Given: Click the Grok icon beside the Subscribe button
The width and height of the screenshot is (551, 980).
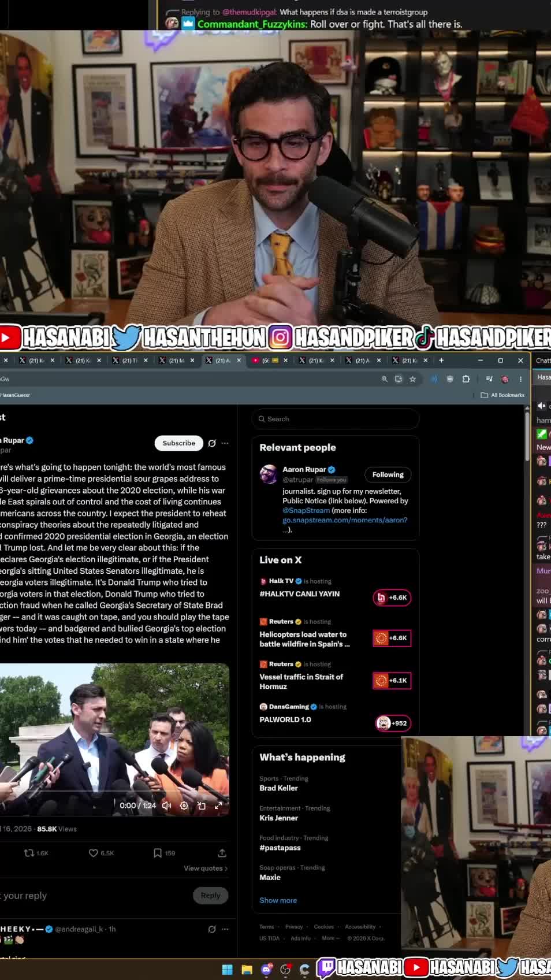Looking at the screenshot, I should point(212,443).
